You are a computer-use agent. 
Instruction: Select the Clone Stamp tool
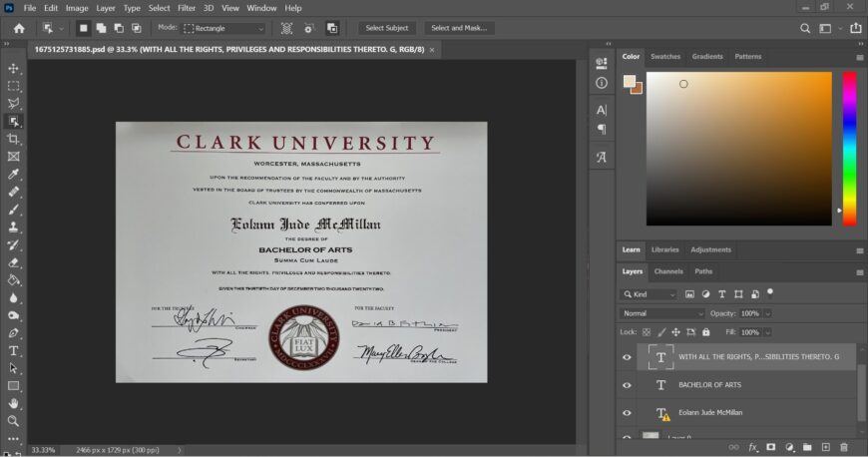[13, 228]
